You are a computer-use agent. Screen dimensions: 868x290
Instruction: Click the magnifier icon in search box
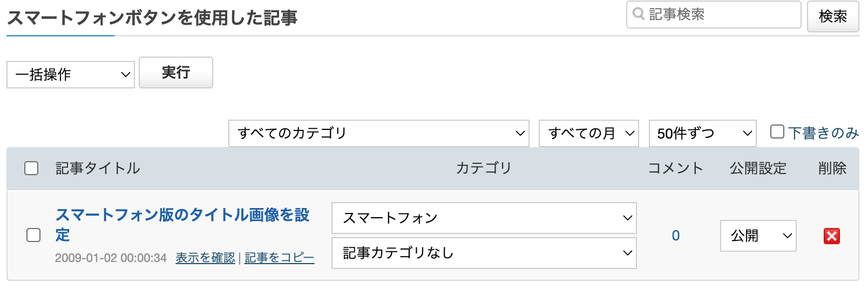pos(639,14)
